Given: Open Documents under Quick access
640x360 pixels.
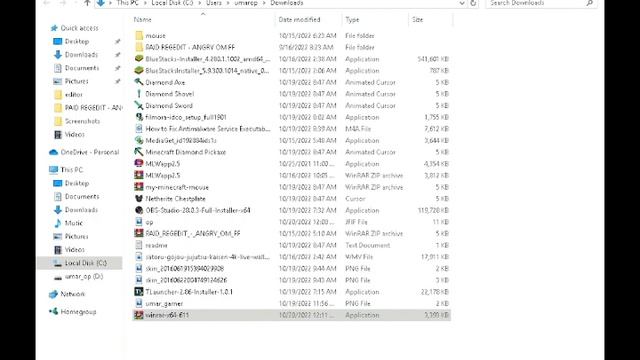Looking at the screenshot, I should point(82,68).
